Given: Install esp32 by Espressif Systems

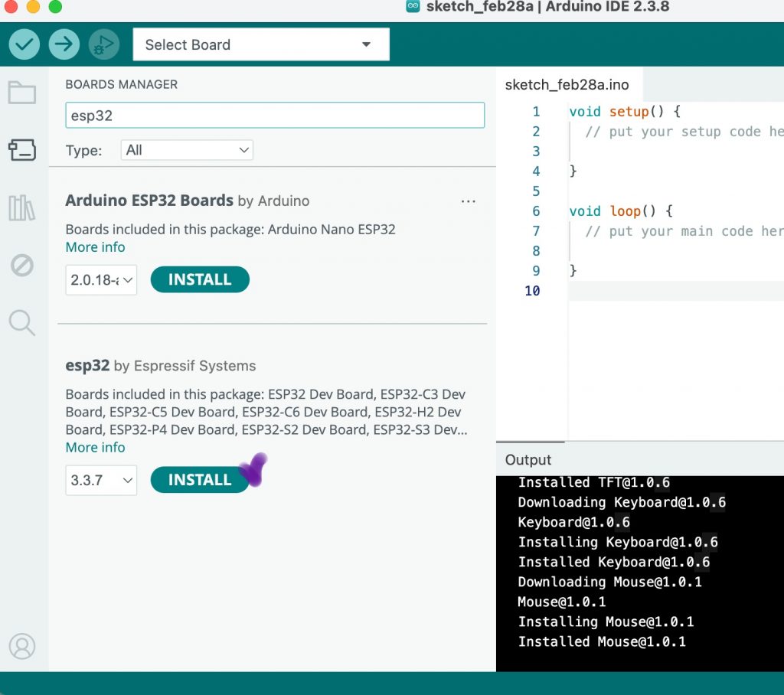Looking at the screenshot, I should [199, 480].
